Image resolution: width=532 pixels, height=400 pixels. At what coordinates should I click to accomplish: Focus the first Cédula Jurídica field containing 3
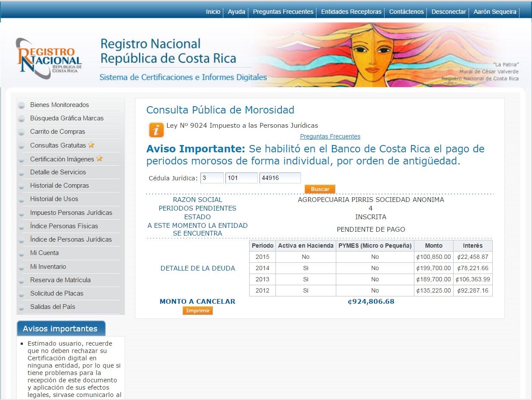pos(212,178)
